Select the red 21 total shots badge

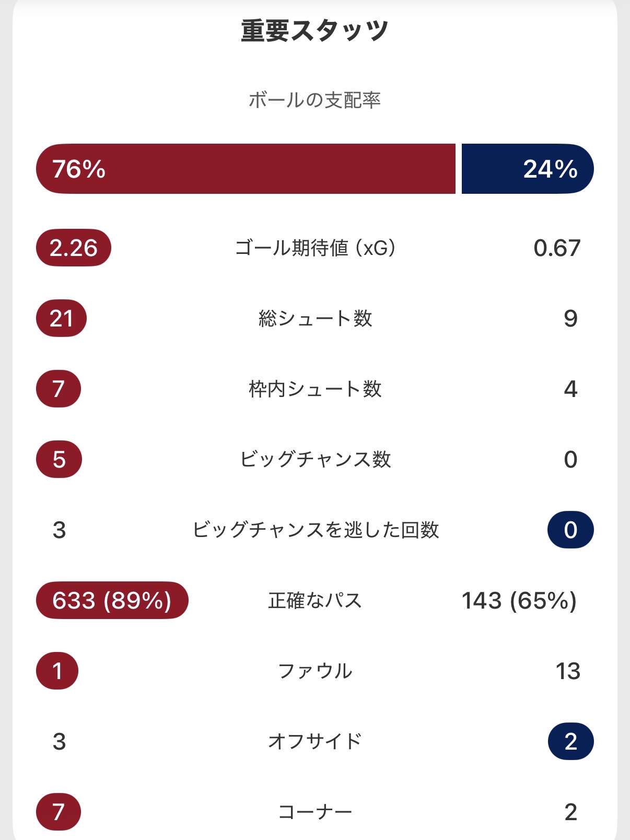point(61,318)
